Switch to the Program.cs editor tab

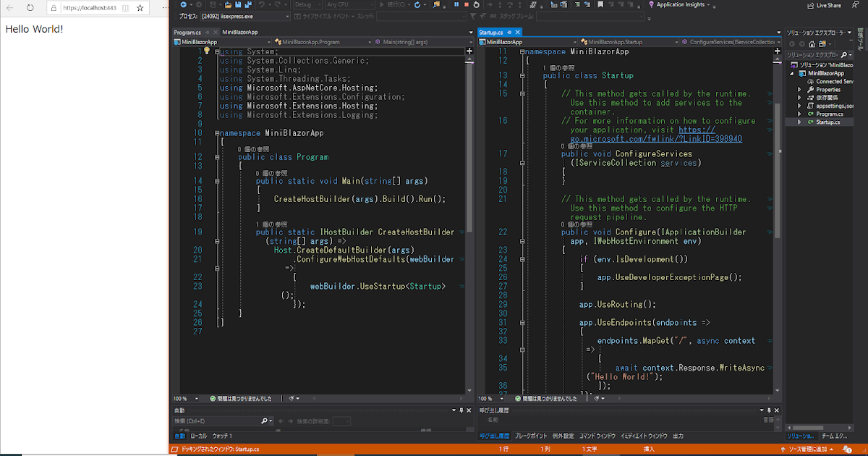pyautogui.click(x=187, y=33)
